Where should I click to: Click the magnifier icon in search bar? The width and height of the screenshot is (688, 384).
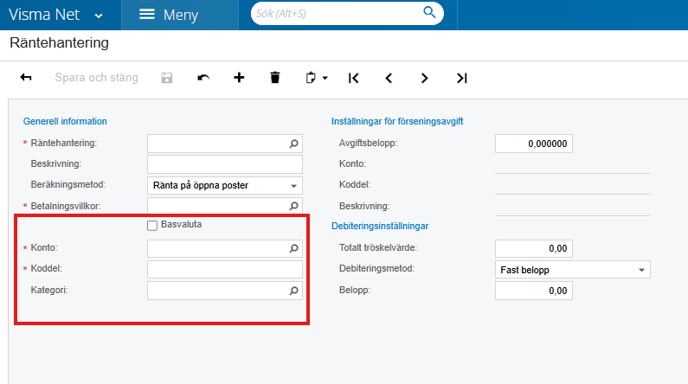429,12
